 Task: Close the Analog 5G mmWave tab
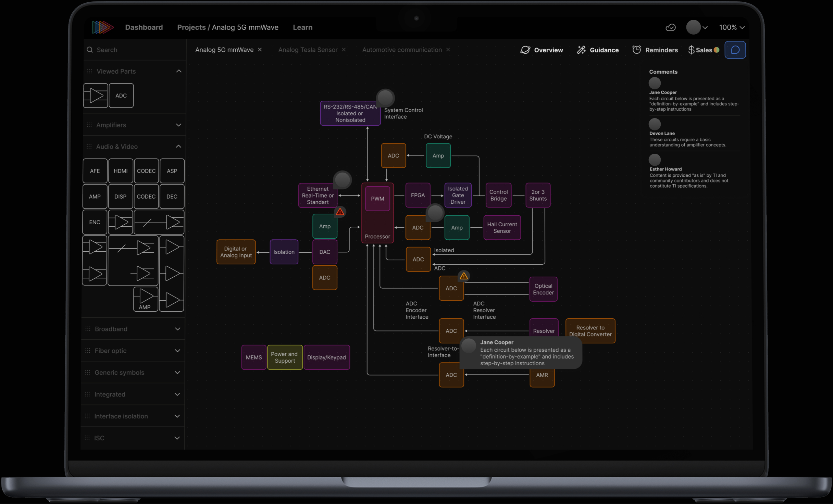(x=260, y=50)
